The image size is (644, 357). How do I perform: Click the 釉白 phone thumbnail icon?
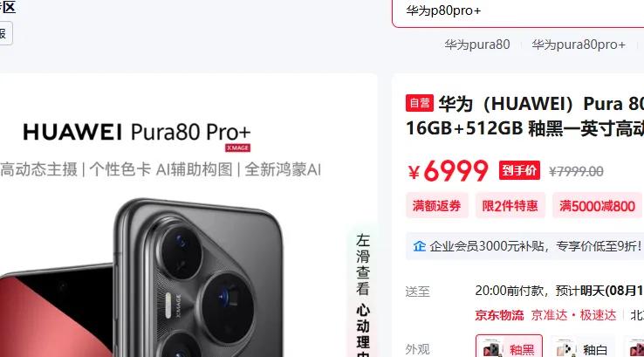(565, 349)
